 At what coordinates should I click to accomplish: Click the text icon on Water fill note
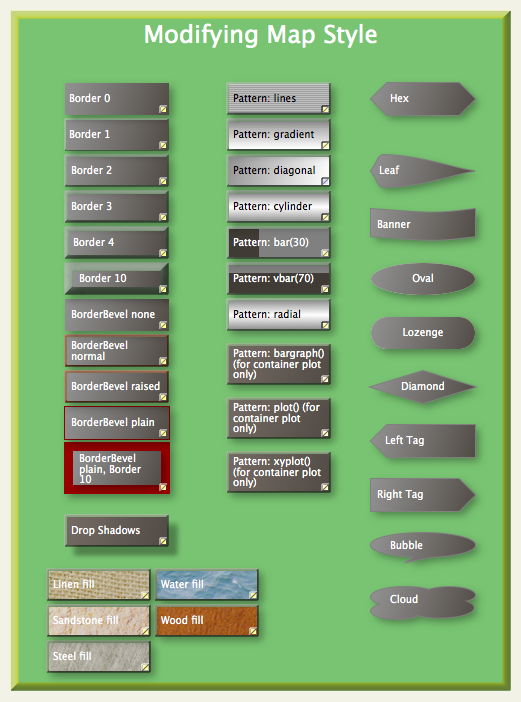coord(253,595)
